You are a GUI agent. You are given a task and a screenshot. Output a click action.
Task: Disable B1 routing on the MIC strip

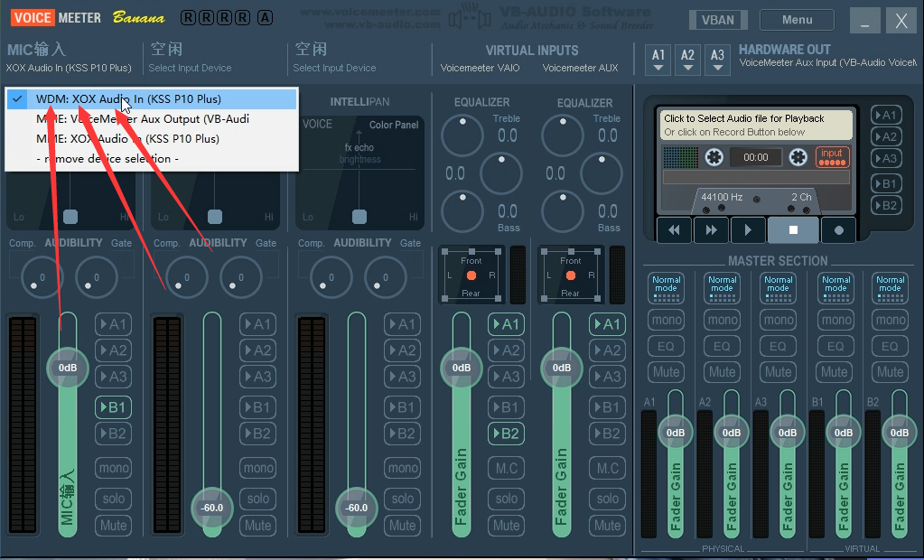(x=113, y=407)
